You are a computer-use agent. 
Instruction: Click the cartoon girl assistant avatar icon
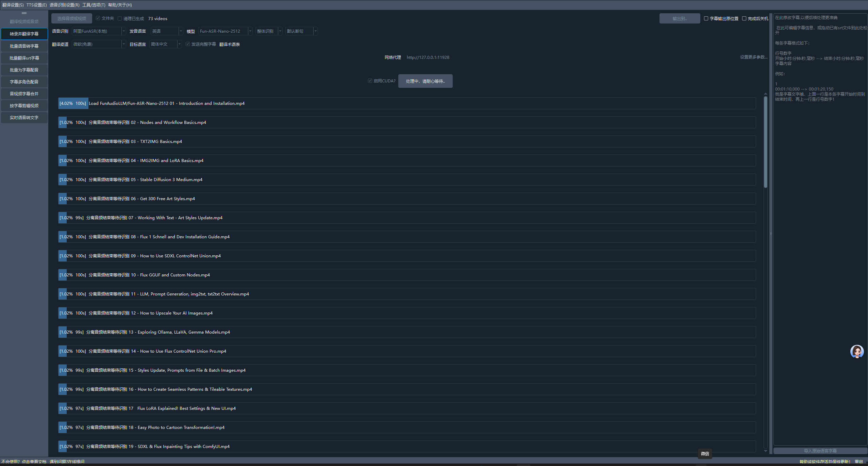857,351
